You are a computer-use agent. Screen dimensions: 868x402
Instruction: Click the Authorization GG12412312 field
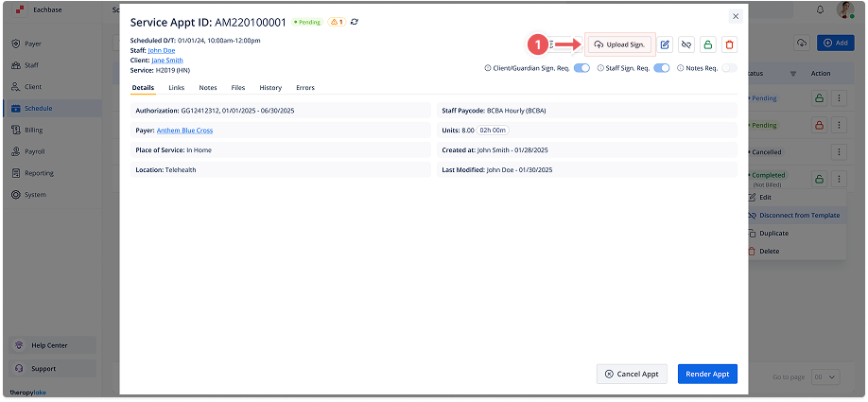click(280, 111)
